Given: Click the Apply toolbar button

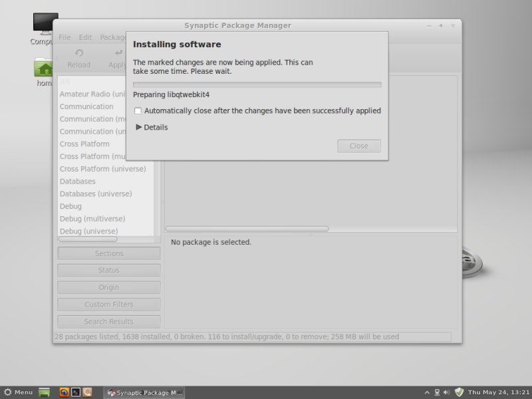Looking at the screenshot, I should [117, 59].
